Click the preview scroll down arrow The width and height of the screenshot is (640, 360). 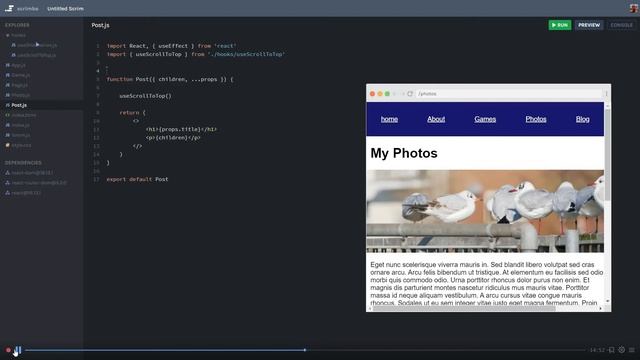point(608,301)
